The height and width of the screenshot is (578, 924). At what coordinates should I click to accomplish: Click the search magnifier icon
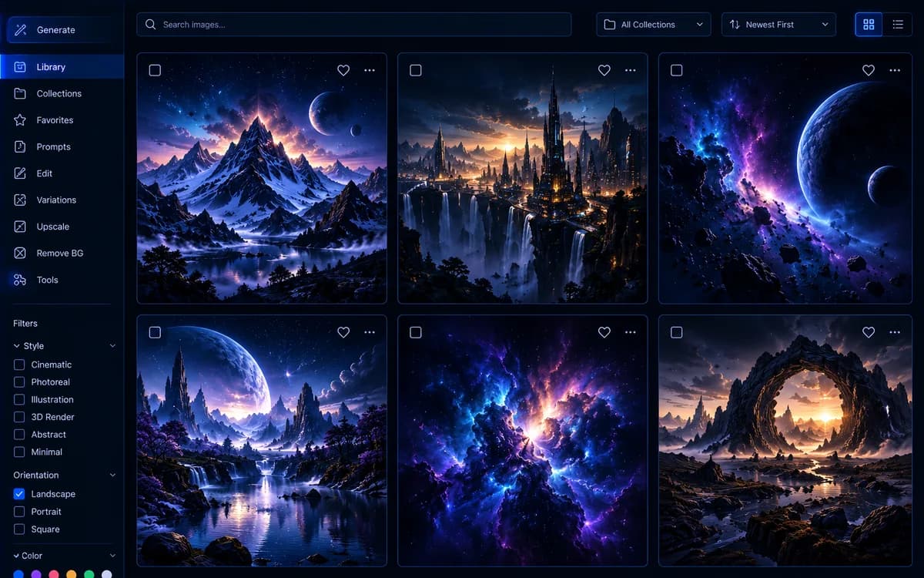[x=151, y=25]
